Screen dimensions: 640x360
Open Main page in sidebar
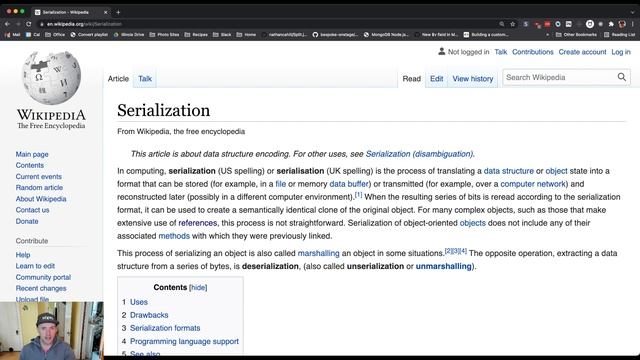(x=32, y=154)
